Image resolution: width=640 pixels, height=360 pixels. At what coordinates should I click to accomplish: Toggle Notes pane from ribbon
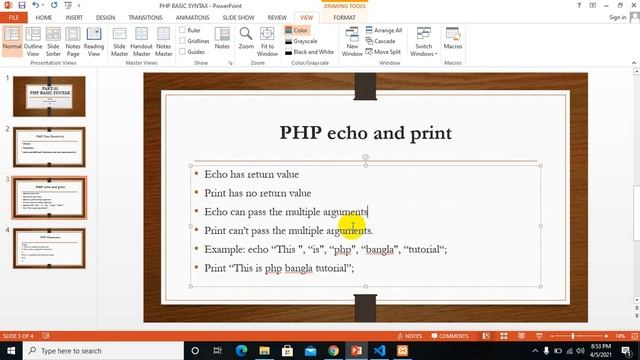point(222,38)
